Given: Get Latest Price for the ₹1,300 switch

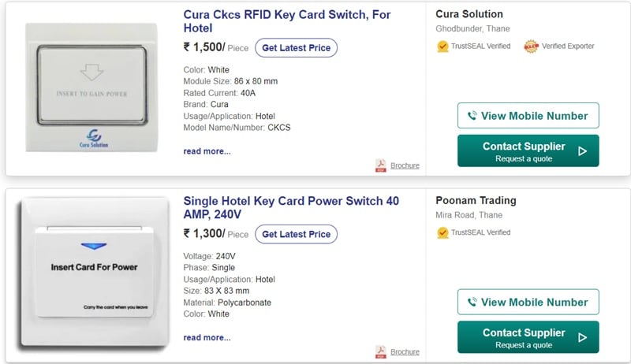Looking at the screenshot, I should click(296, 234).
